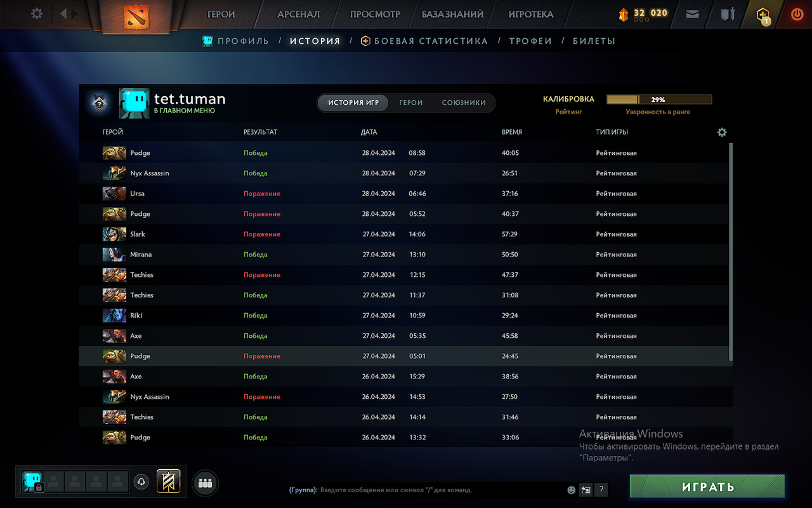The height and width of the screenshot is (508, 812).
Task: Open the mail envelope icon
Action: point(693,14)
